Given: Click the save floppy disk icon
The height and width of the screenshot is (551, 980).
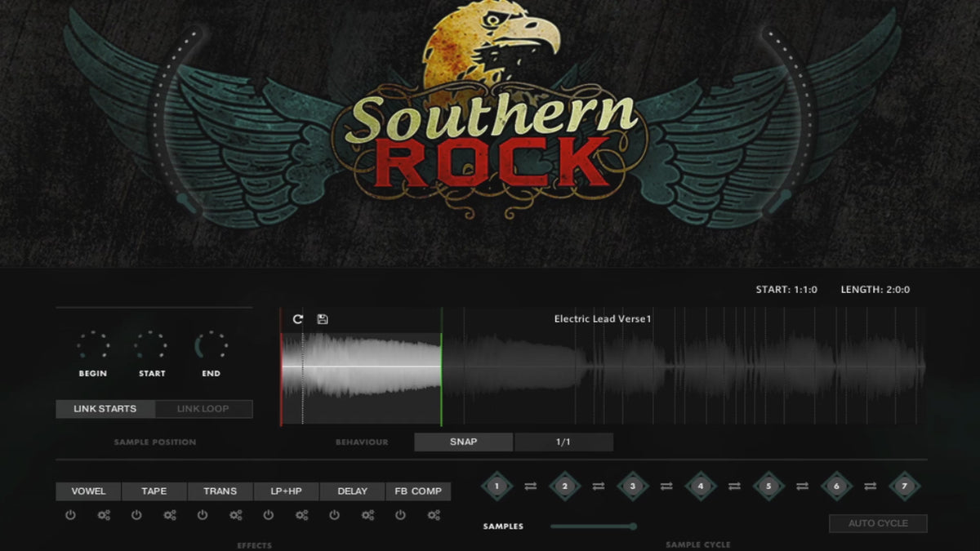Looking at the screenshot, I should pos(323,319).
